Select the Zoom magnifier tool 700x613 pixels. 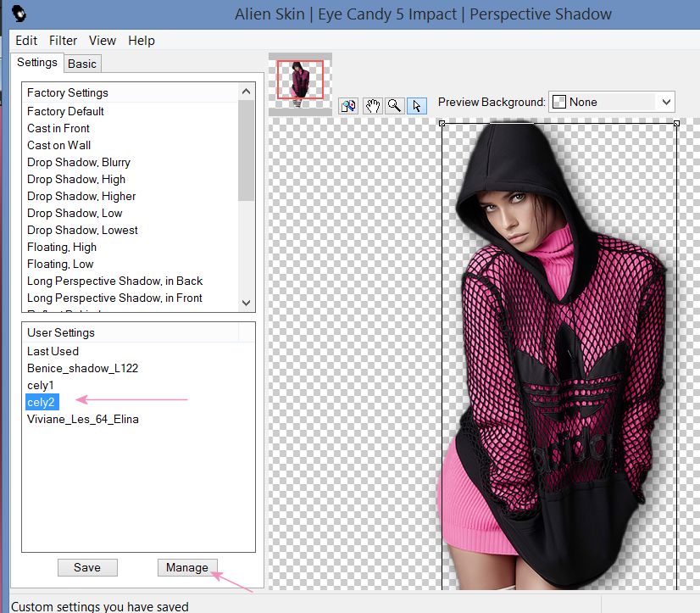click(394, 106)
